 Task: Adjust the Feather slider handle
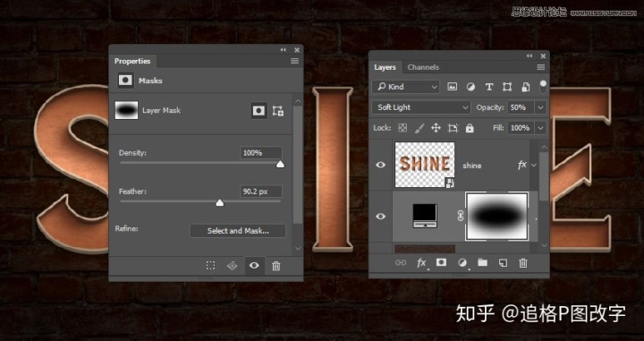coord(220,202)
